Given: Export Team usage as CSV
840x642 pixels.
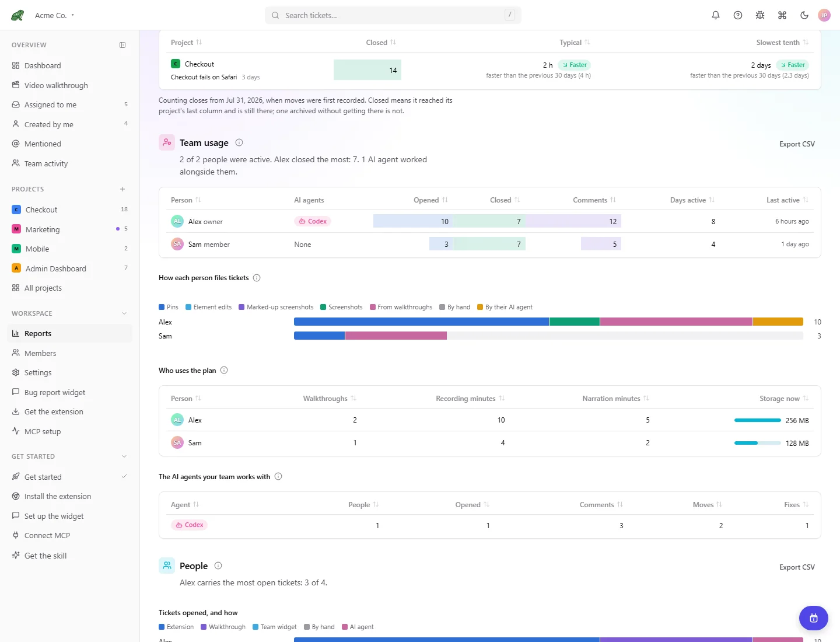Looking at the screenshot, I should (x=797, y=144).
